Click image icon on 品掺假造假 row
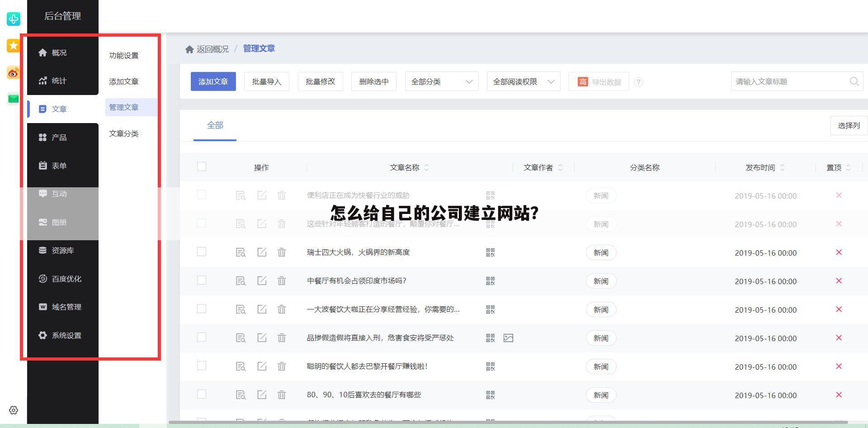Image resolution: width=868 pixels, height=428 pixels. click(508, 338)
